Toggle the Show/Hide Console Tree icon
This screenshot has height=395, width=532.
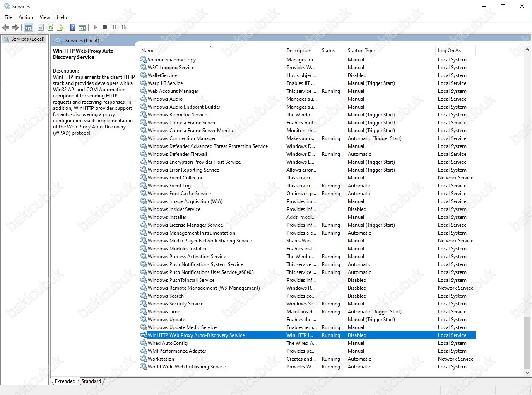(x=29, y=27)
